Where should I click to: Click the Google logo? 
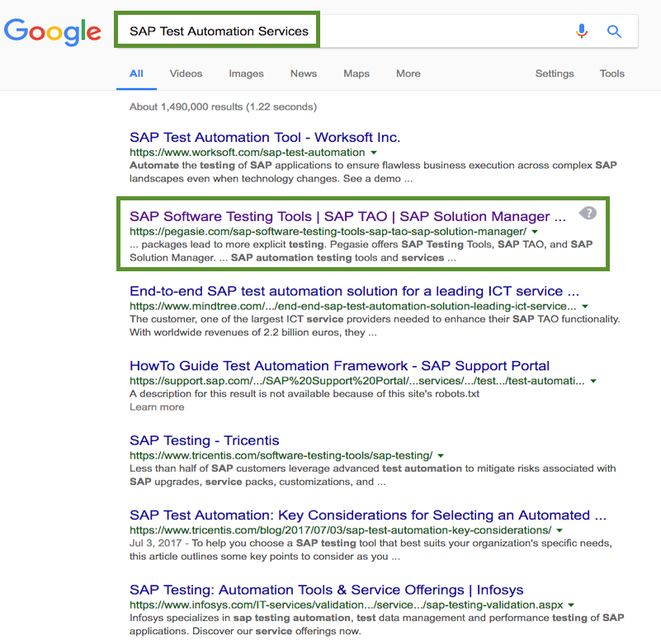pos(53,31)
